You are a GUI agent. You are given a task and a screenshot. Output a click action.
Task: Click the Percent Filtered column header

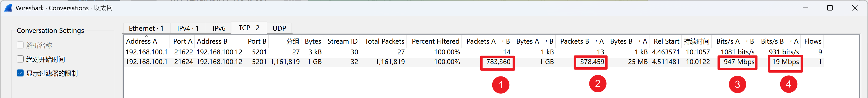[x=435, y=41]
